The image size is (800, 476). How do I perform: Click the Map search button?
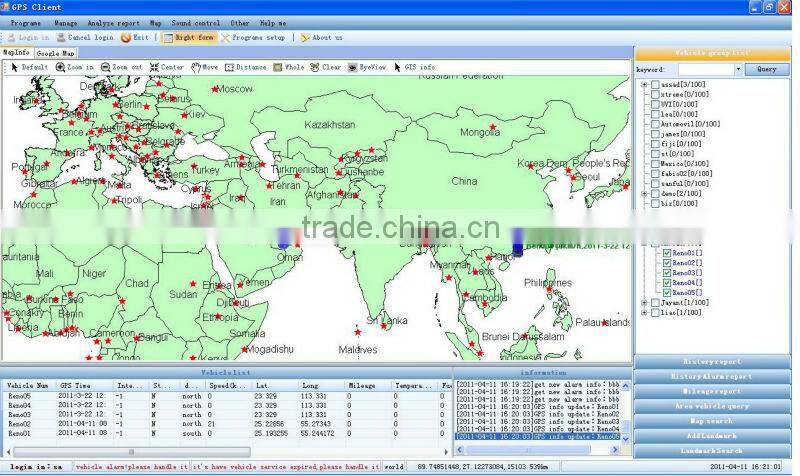click(712, 421)
